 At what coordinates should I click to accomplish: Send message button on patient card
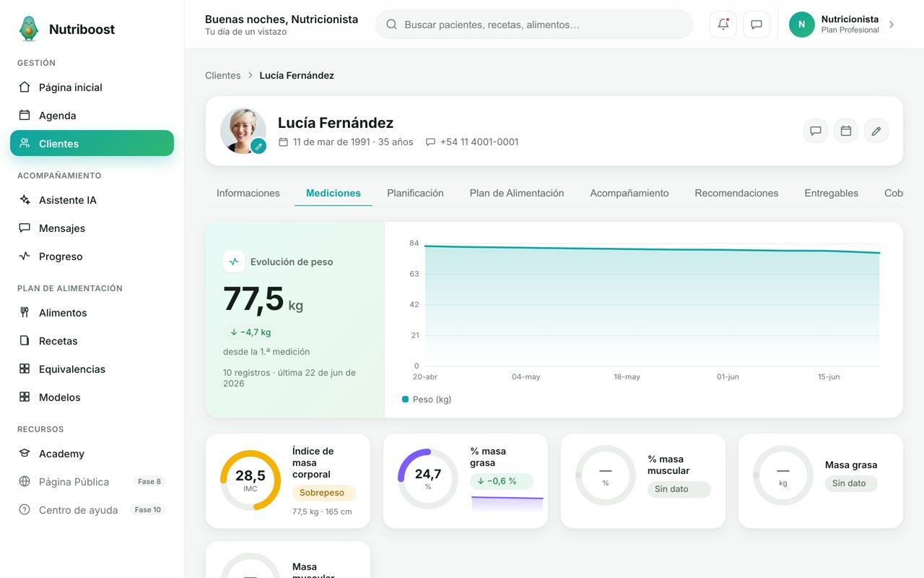816,131
